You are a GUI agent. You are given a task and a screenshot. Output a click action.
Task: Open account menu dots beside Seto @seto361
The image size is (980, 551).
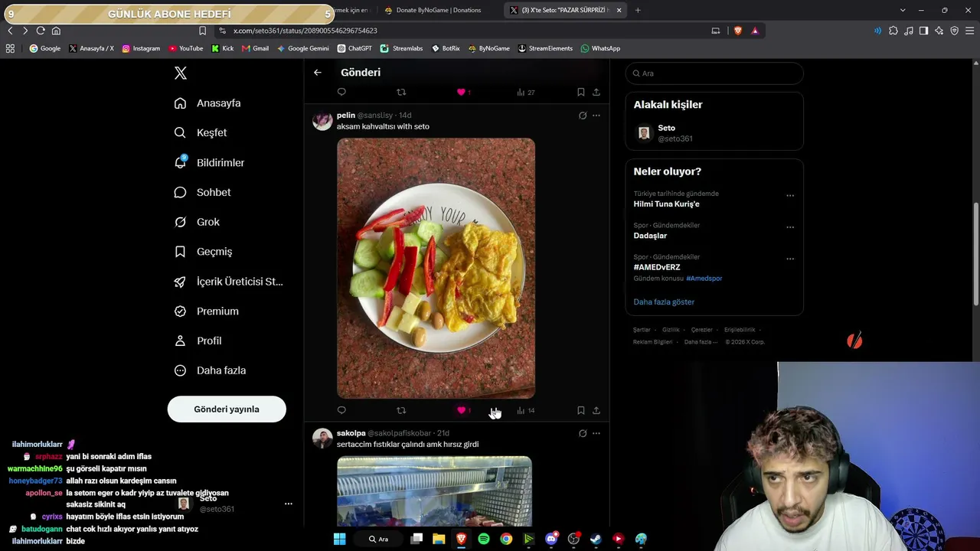pos(289,504)
